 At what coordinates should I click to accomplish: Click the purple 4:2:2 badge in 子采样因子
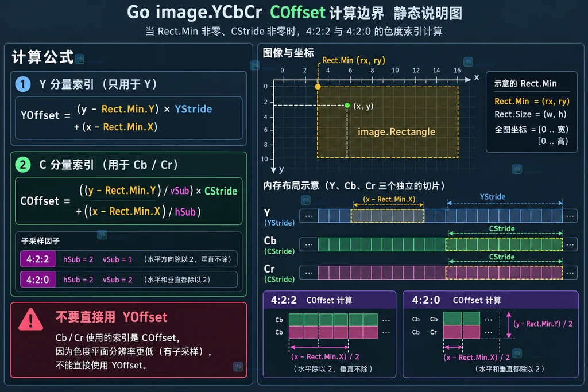pos(37,259)
